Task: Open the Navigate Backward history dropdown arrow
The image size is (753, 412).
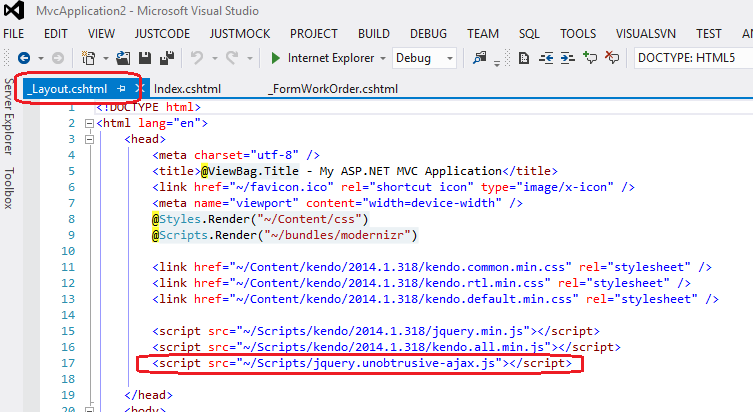Action: (x=41, y=59)
